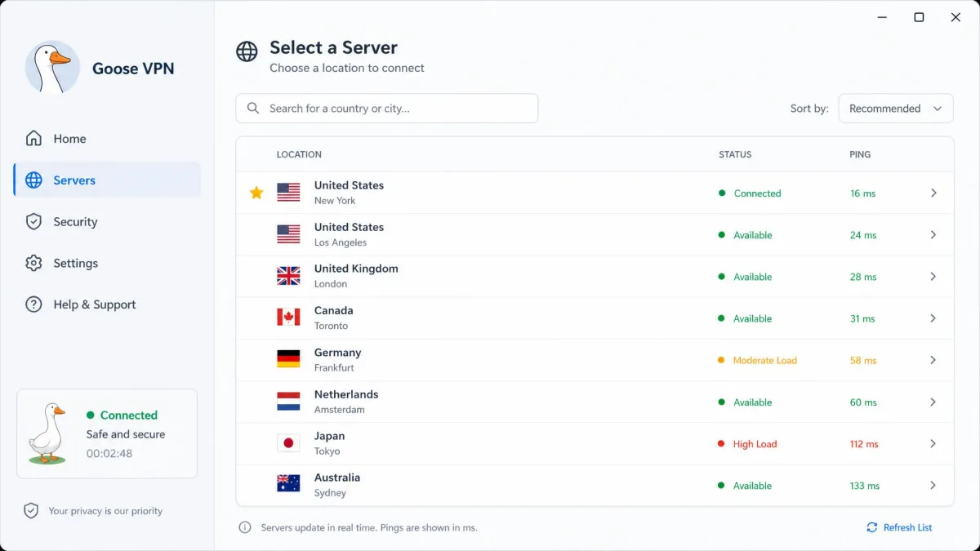Click the US flag for New York
The image size is (980, 551).
[x=288, y=193]
